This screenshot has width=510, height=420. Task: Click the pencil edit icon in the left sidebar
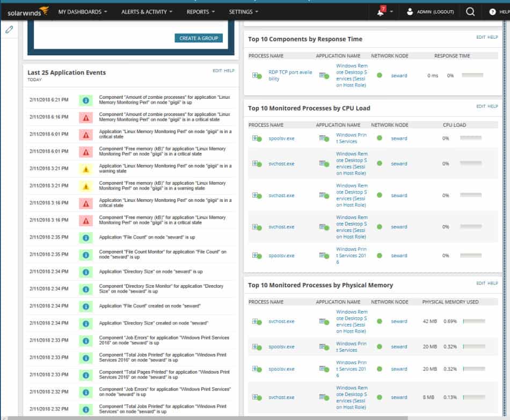pos(9,30)
